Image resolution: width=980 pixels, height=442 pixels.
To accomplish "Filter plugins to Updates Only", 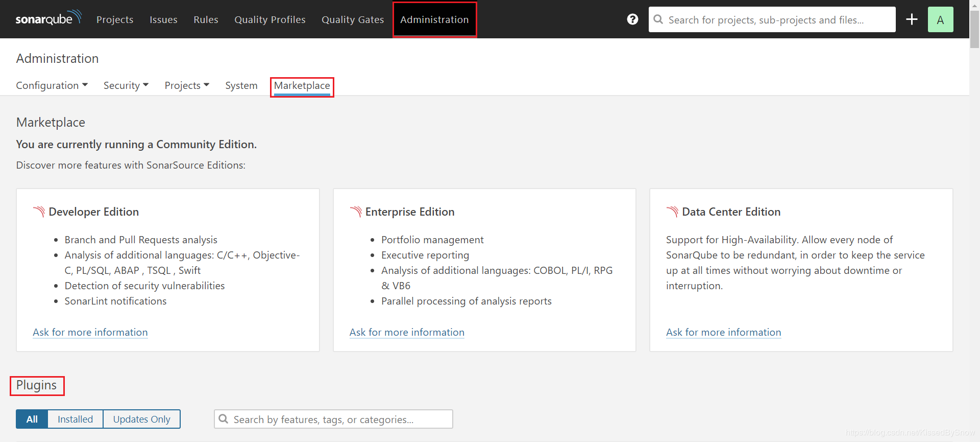I will 141,419.
